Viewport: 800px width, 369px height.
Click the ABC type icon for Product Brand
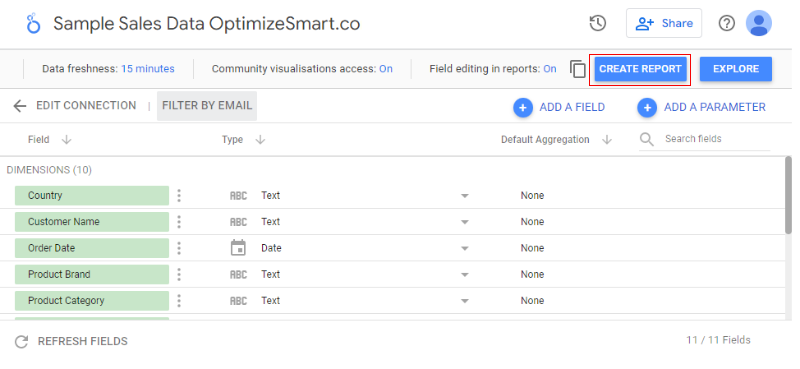pyautogui.click(x=238, y=274)
